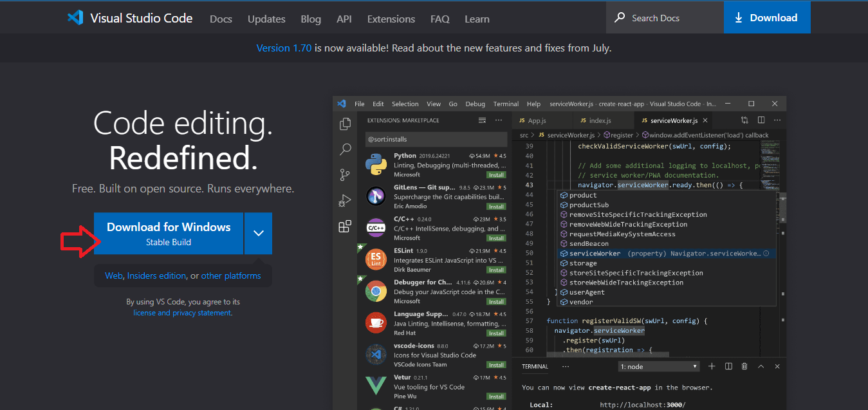Click the vscode-icons extension icon
868x410 pixels.
tap(376, 354)
